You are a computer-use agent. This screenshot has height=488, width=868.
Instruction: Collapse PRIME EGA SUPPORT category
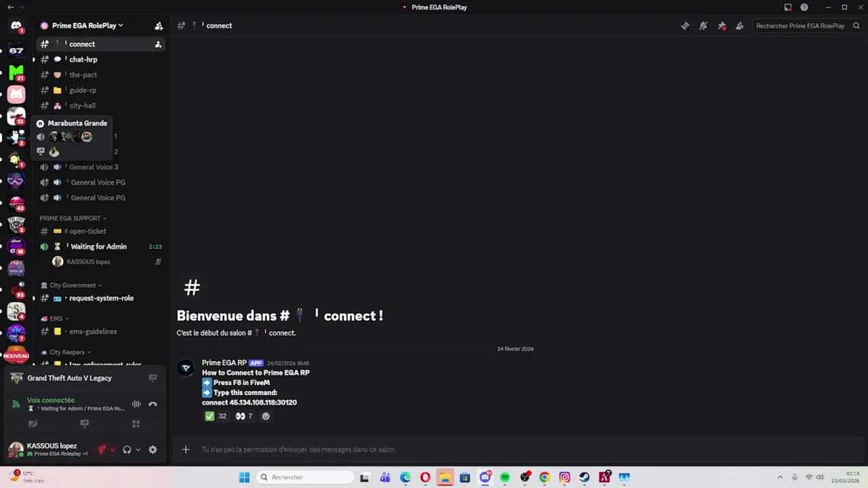pyautogui.click(x=73, y=218)
